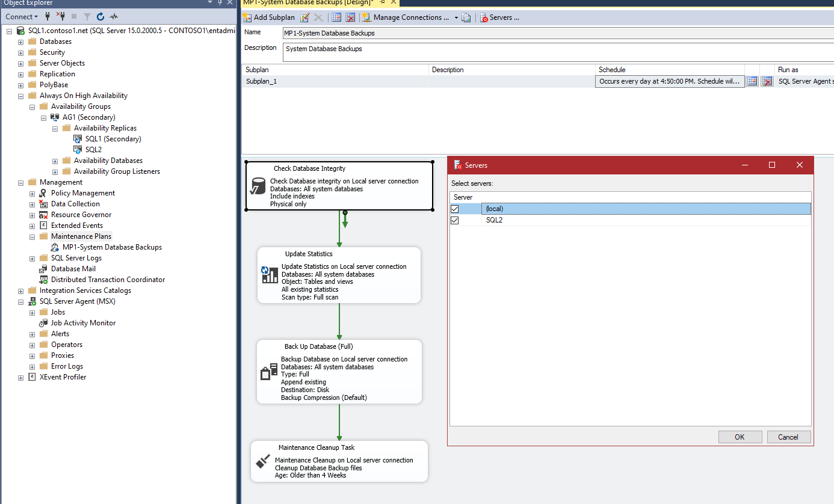The height and width of the screenshot is (504, 834).
Task: Refresh the Object Explorer tree
Action: click(100, 17)
